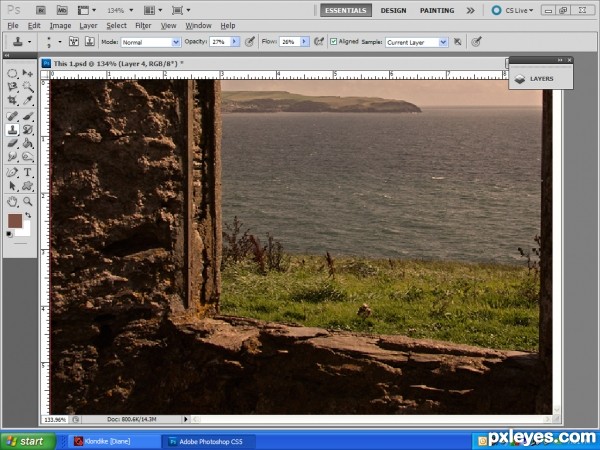Select the Brush tool
This screenshot has width=600, height=450.
click(27, 116)
